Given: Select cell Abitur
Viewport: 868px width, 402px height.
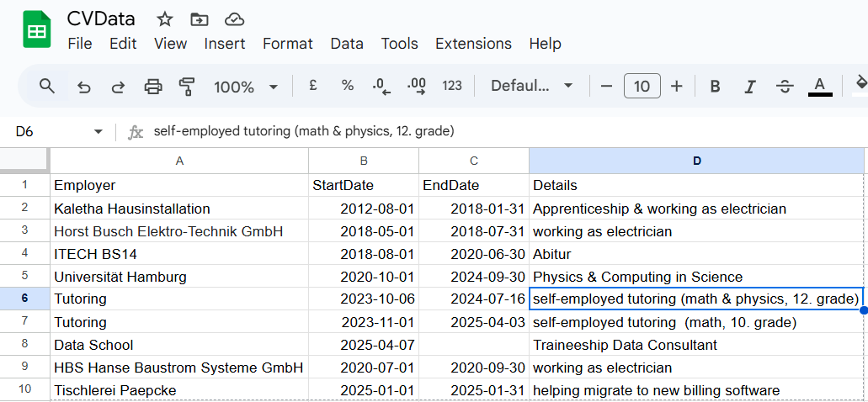Looking at the screenshot, I should [x=697, y=254].
